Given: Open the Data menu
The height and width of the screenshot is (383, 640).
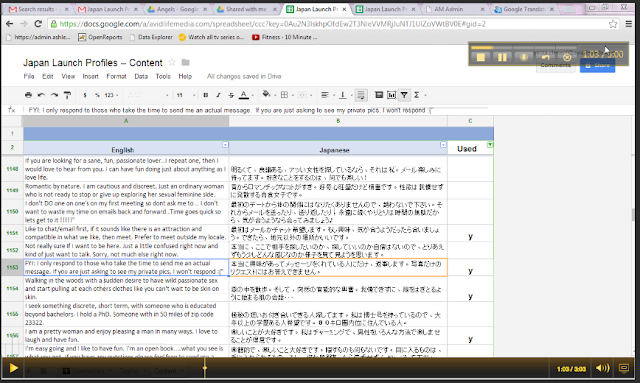Looking at the screenshot, I should point(141,76).
